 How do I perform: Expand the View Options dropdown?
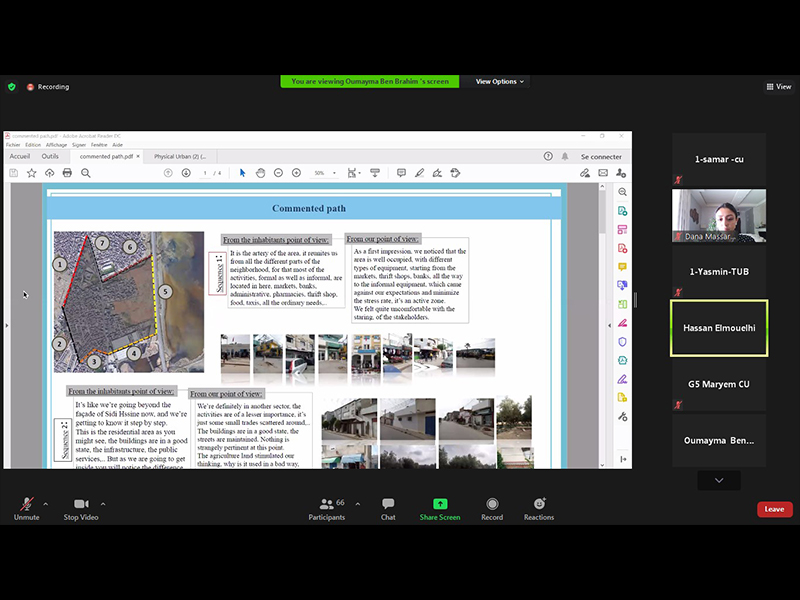coord(499,82)
